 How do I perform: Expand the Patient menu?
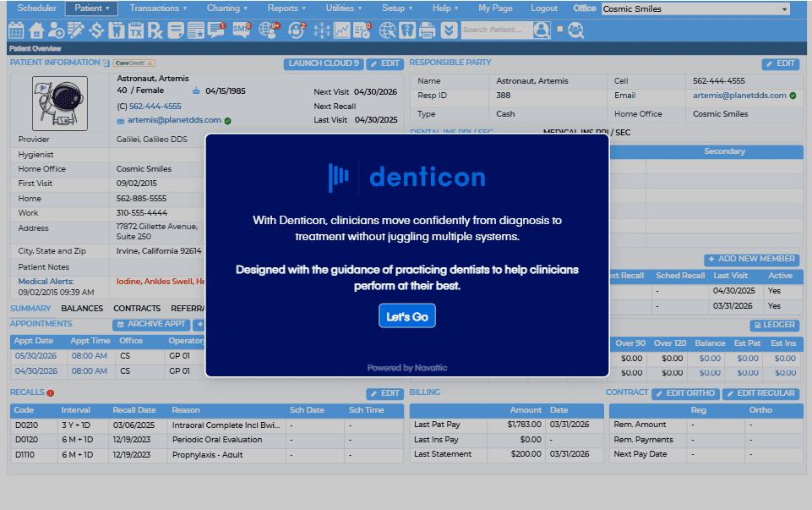pyautogui.click(x=91, y=8)
